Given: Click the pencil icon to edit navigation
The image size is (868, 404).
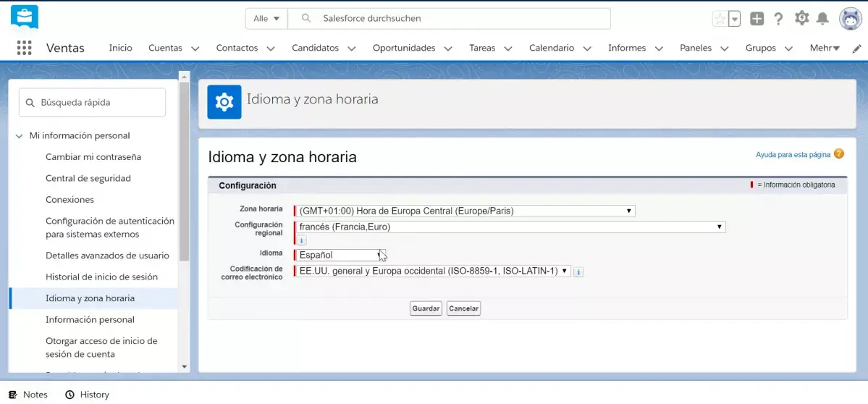Looking at the screenshot, I should [x=857, y=49].
